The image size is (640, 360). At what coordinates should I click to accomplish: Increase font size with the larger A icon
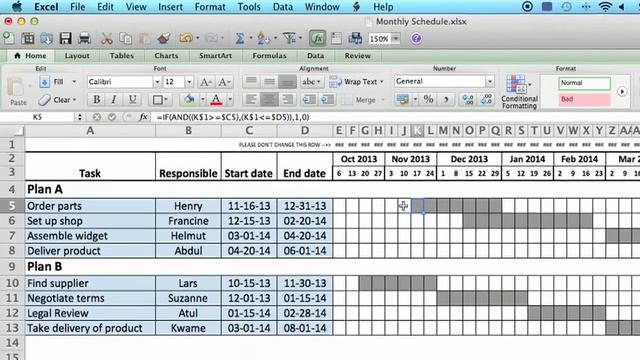pyautogui.click(x=205, y=82)
